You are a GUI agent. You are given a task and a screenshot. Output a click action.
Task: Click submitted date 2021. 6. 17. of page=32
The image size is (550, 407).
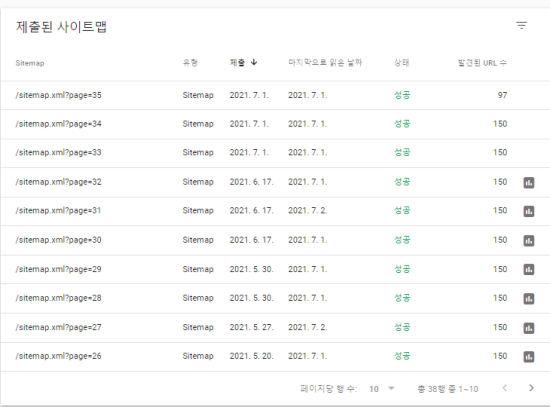pos(251,182)
